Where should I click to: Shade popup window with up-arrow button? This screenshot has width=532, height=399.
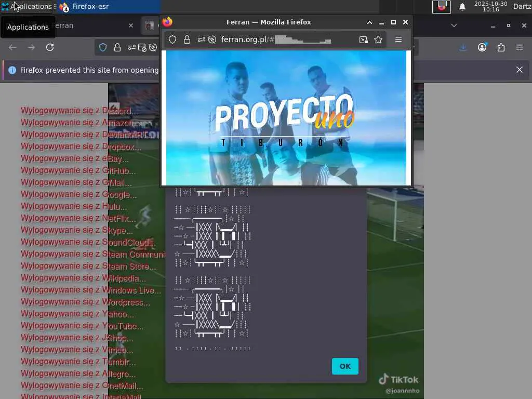point(369,22)
